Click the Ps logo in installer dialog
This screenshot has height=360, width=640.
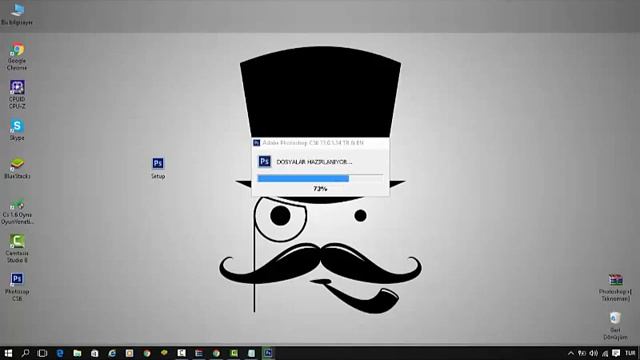point(264,161)
